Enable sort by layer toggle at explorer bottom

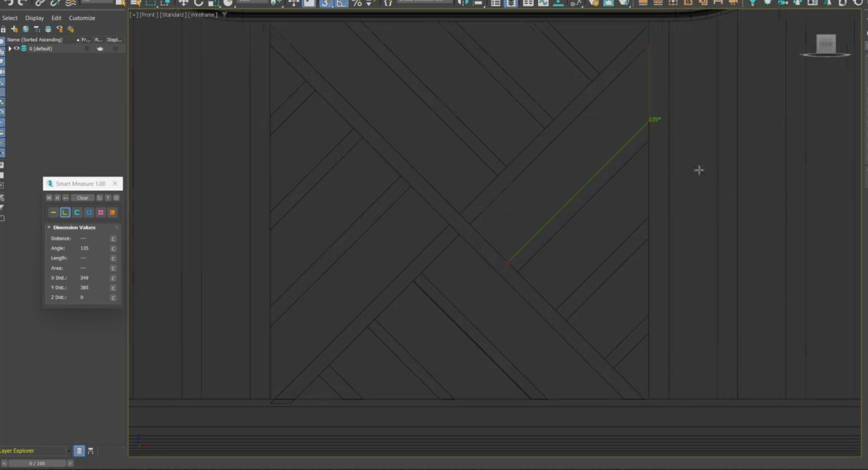coord(79,451)
